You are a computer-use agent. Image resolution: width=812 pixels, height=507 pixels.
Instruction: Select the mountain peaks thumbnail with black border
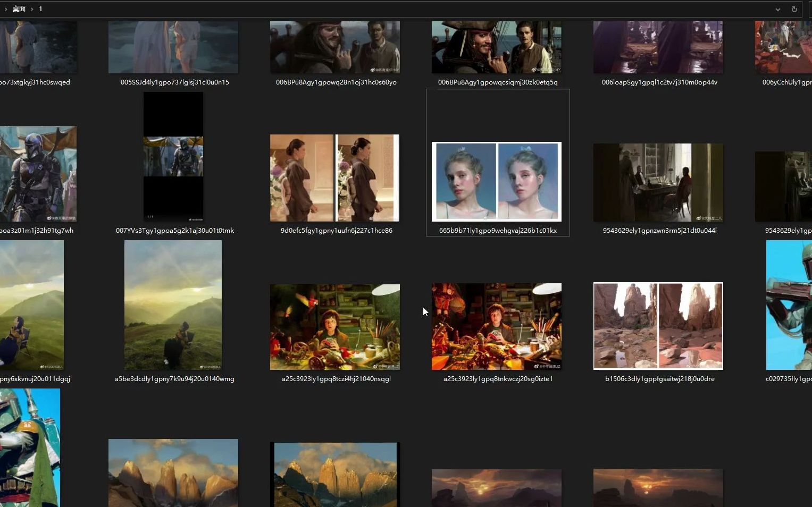[334, 475]
